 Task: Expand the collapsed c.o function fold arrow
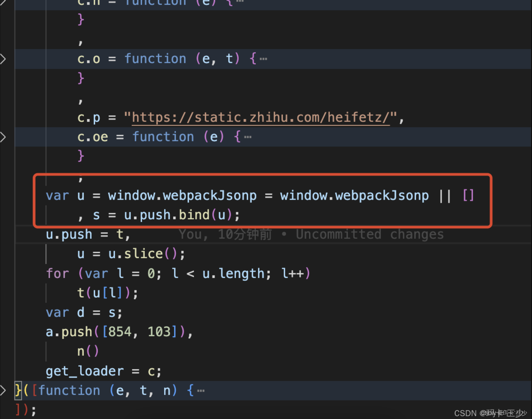tap(4, 59)
